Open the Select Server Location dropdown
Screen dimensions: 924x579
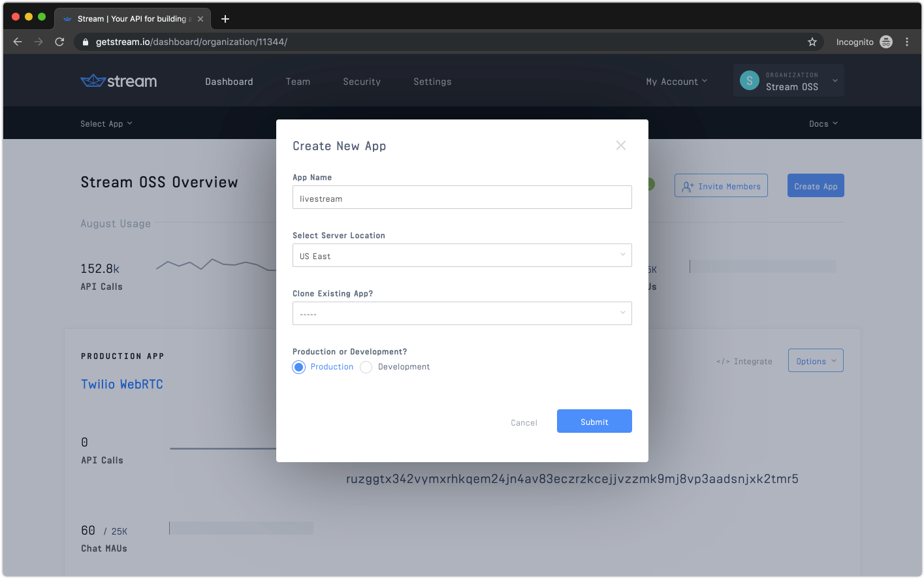(x=462, y=255)
